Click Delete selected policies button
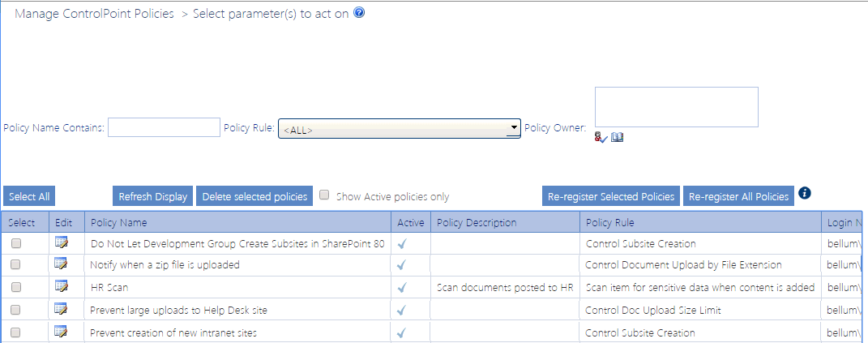 tap(254, 196)
